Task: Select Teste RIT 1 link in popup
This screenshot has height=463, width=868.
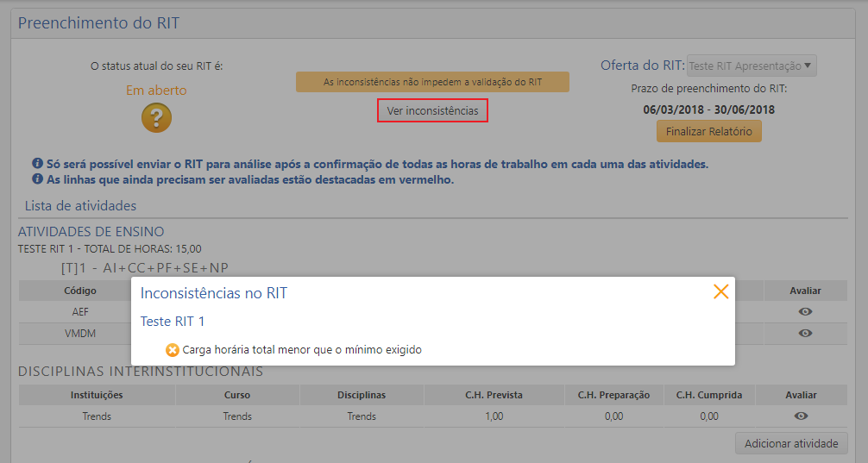Action: (x=173, y=322)
